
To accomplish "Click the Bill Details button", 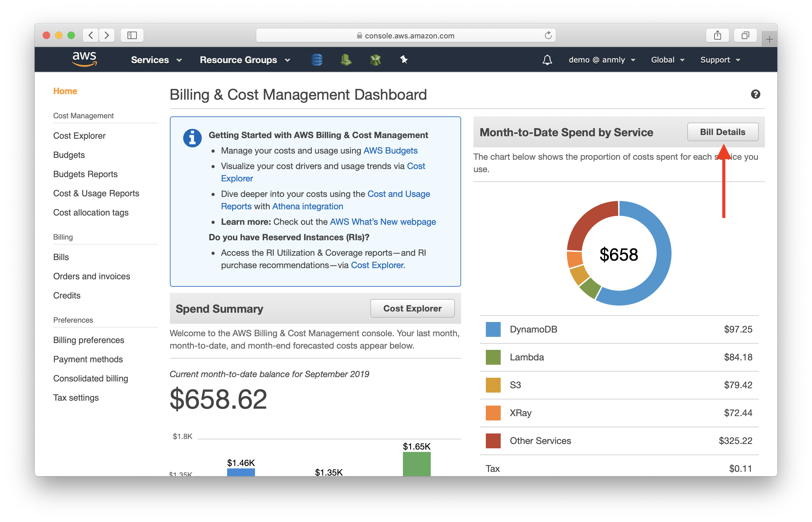I will 722,132.
